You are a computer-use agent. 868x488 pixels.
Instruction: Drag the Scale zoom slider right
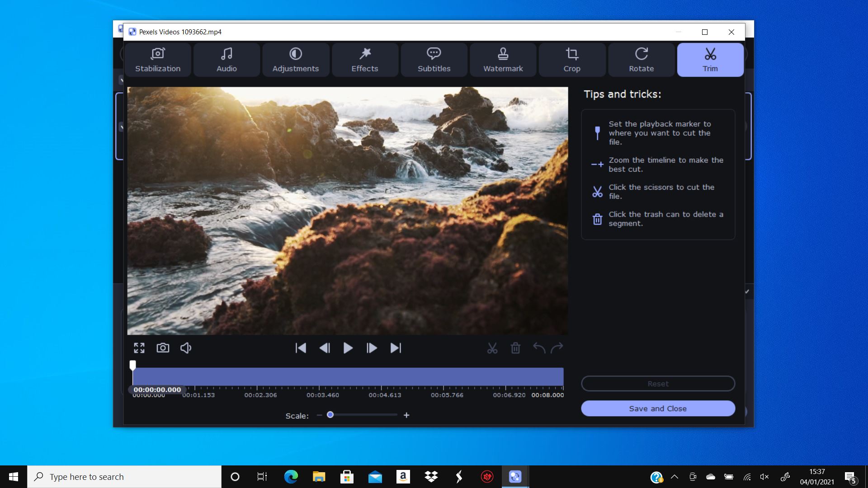pyautogui.click(x=330, y=415)
